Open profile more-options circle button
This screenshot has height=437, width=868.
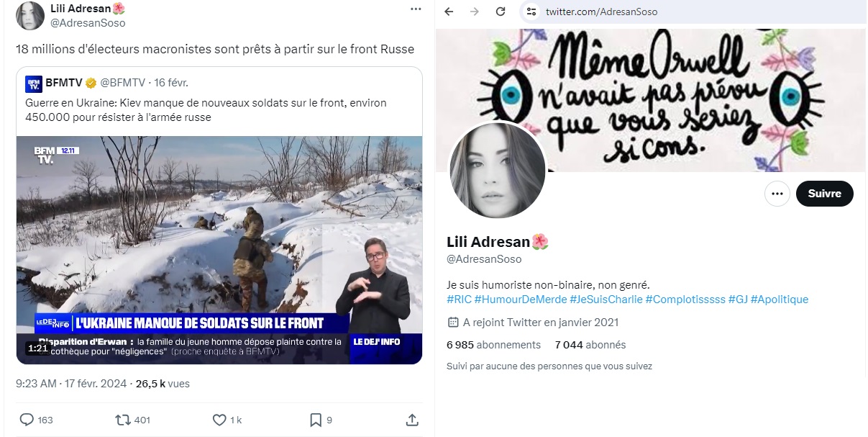(777, 194)
